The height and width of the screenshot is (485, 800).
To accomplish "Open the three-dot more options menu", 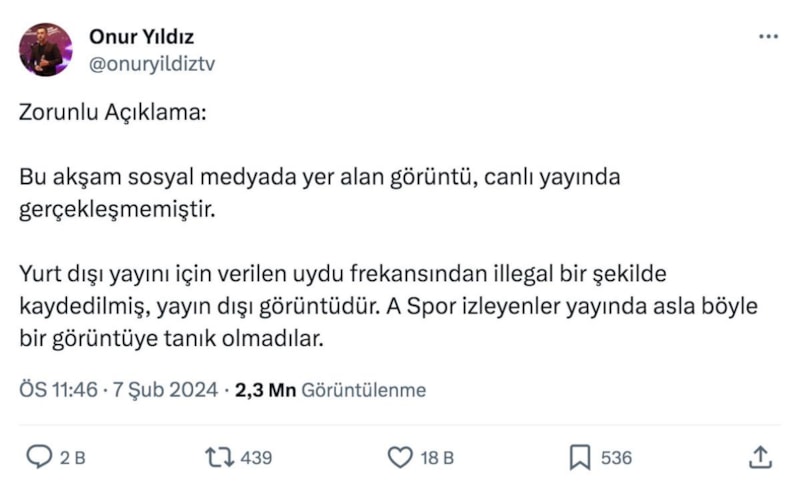I will [x=768, y=37].
